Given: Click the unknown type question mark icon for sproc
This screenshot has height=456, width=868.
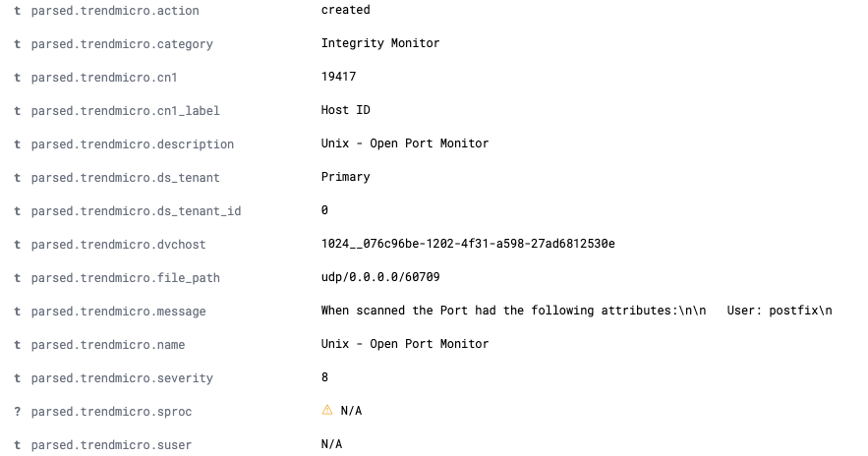Looking at the screenshot, I should tap(17, 412).
